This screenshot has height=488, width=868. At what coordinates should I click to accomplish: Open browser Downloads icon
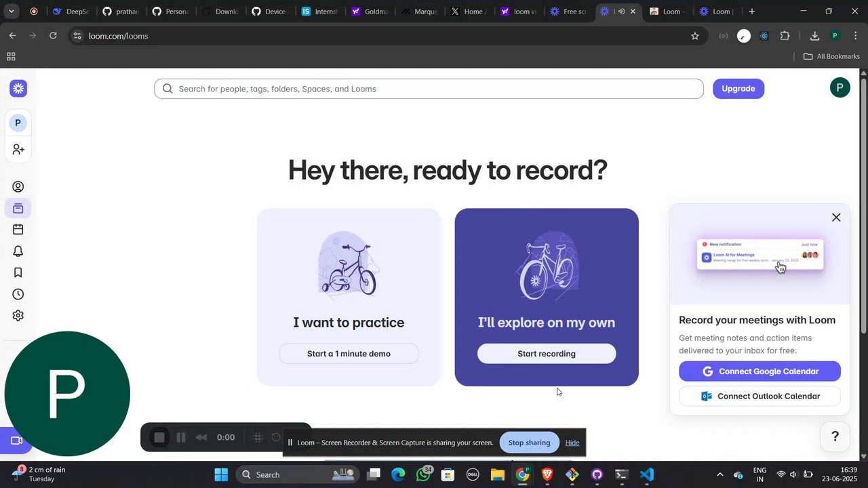(814, 36)
